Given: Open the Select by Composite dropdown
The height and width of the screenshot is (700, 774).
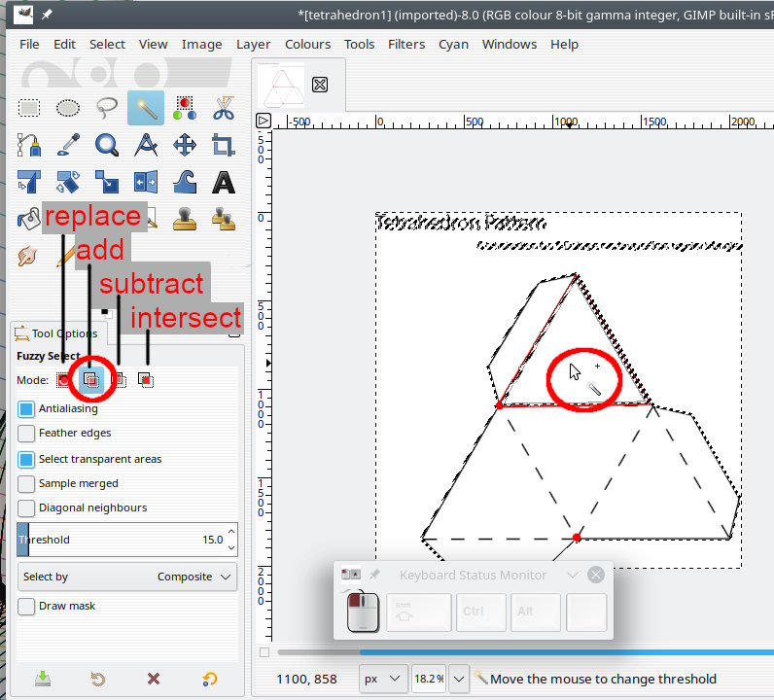Looking at the screenshot, I should click(127, 577).
